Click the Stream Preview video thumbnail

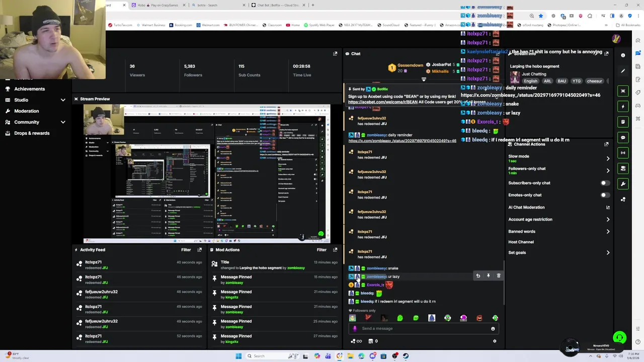207,174
